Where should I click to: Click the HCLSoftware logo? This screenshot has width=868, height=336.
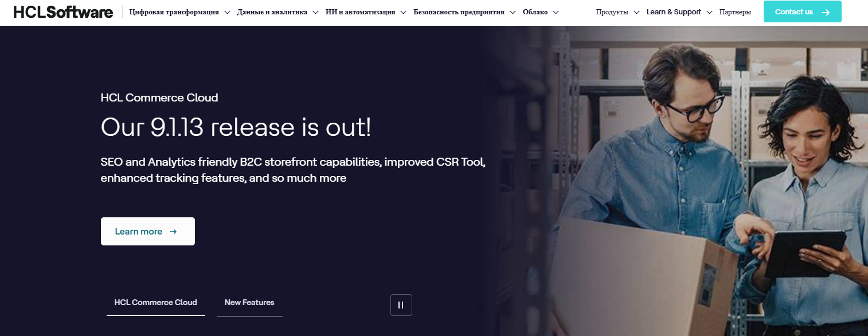pos(63,12)
